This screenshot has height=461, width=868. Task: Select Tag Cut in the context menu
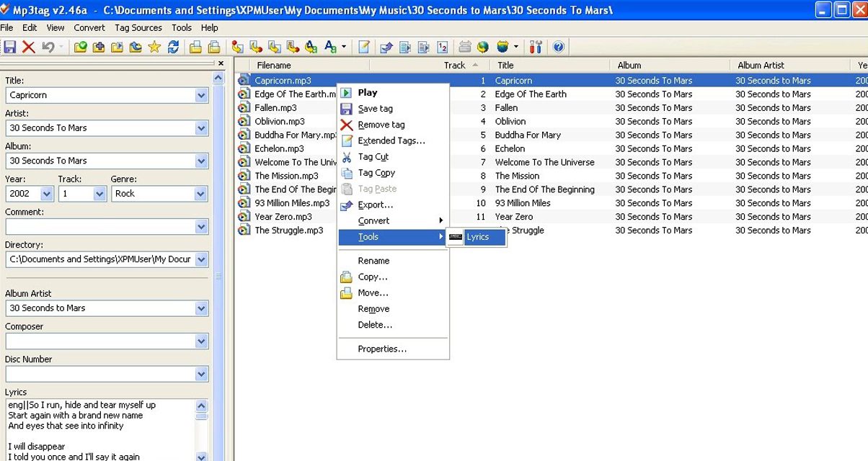click(393, 156)
